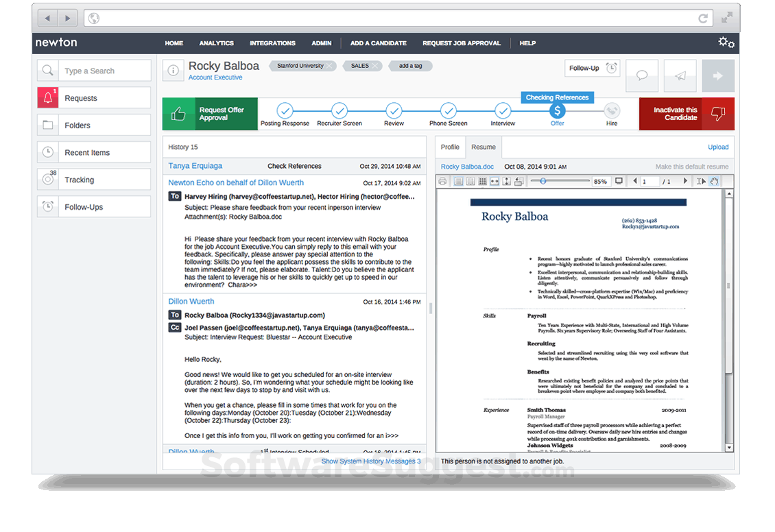Image resolution: width=775 pixels, height=532 pixels.
Task: Print the resume document
Action: pos(442,181)
